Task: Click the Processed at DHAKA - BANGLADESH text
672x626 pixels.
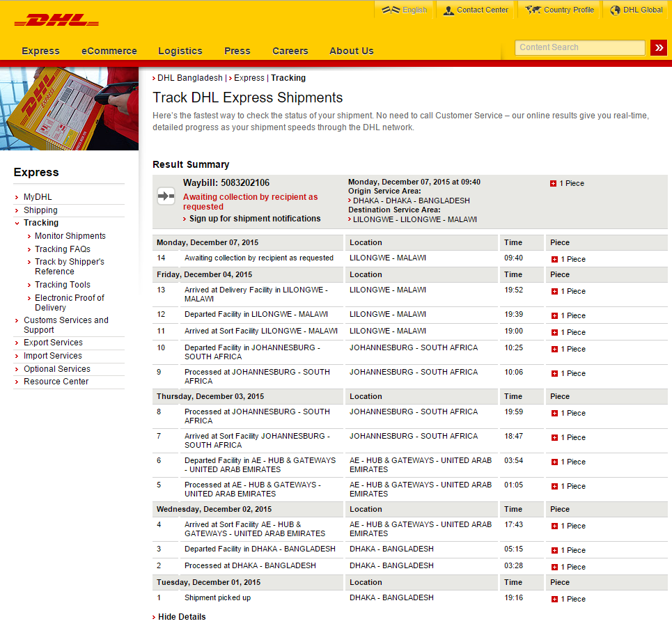Action: pyautogui.click(x=250, y=565)
